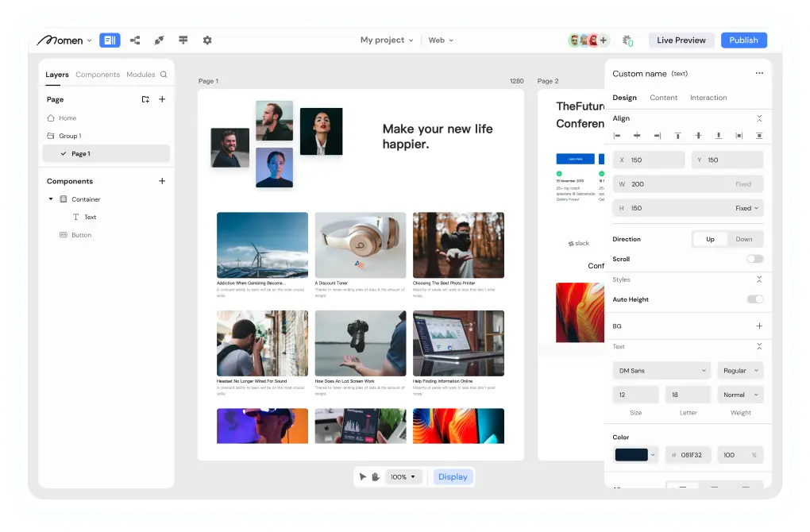Open the 100% zoom level dropdown

[403, 477]
